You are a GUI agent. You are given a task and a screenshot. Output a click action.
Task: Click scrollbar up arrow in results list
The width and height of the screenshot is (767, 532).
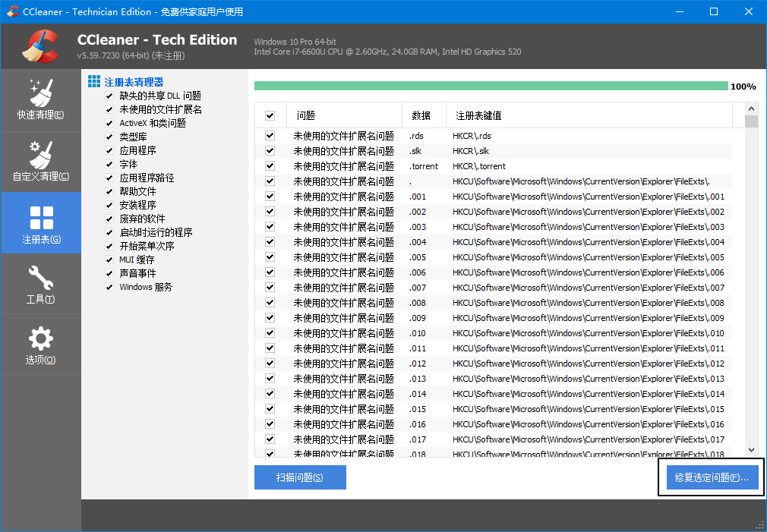point(751,109)
